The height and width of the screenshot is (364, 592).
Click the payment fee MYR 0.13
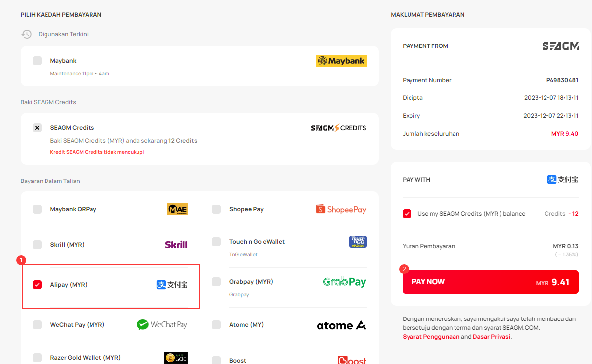click(566, 246)
